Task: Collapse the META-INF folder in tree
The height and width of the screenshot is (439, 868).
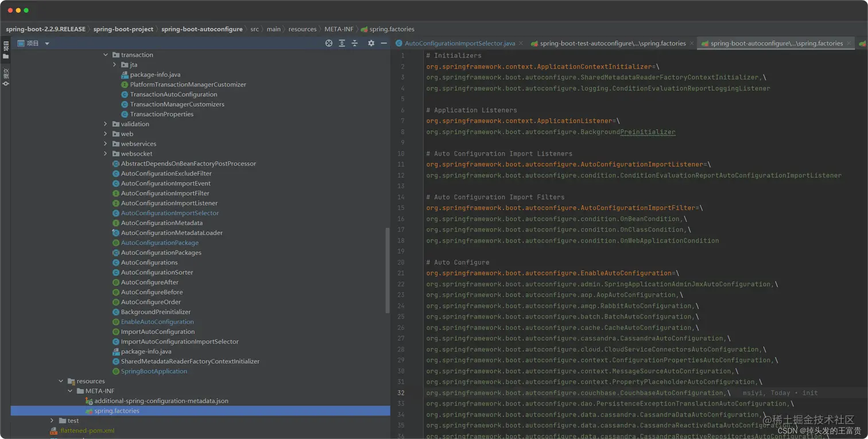Action: 70,391
